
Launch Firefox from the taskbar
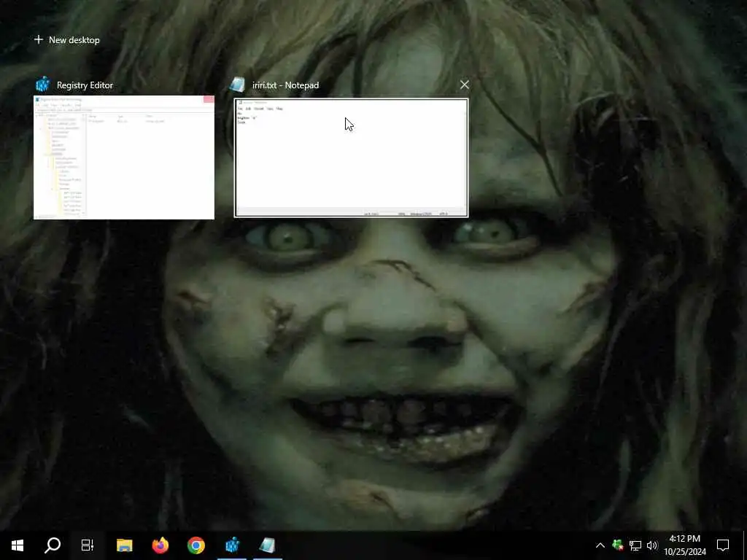tap(160, 545)
